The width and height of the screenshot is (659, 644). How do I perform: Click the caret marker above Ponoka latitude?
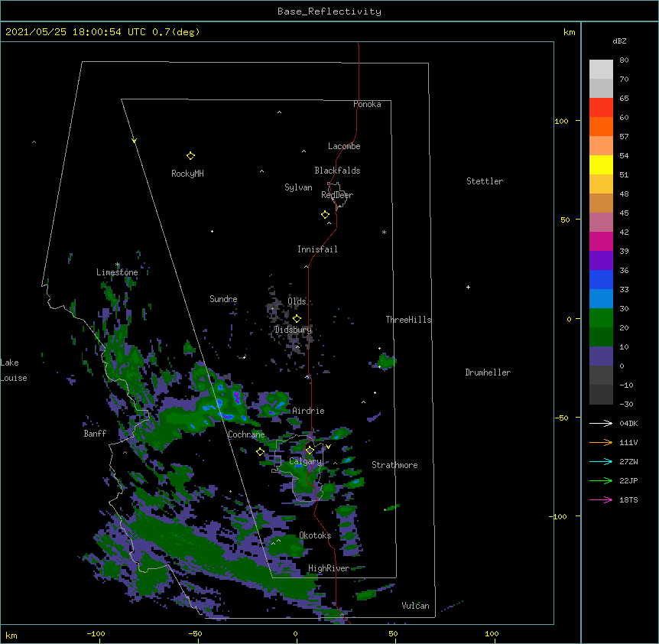pos(280,112)
